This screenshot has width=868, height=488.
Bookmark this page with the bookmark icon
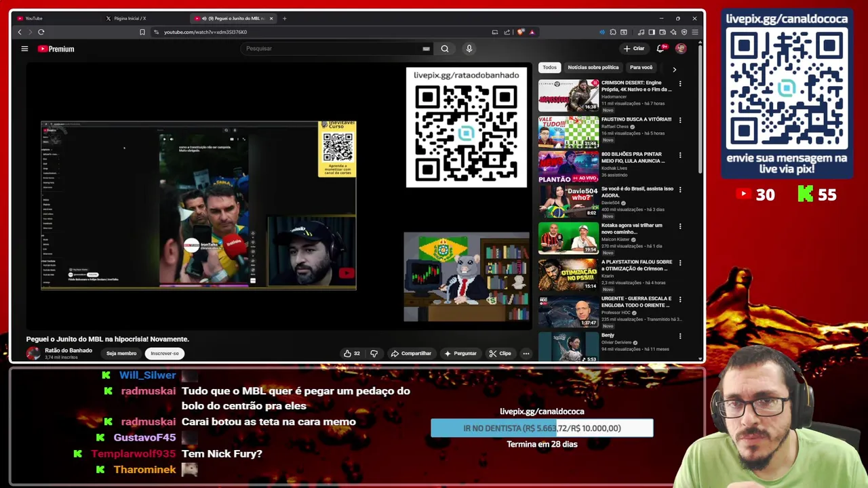142,32
